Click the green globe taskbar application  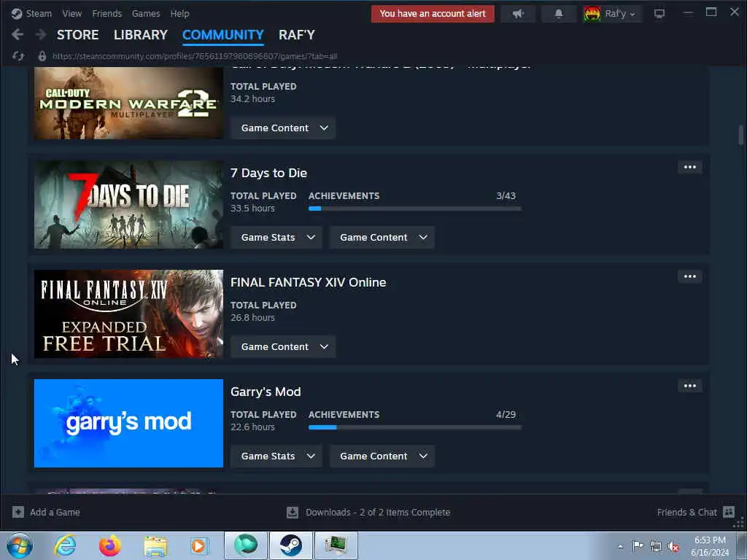point(246,545)
